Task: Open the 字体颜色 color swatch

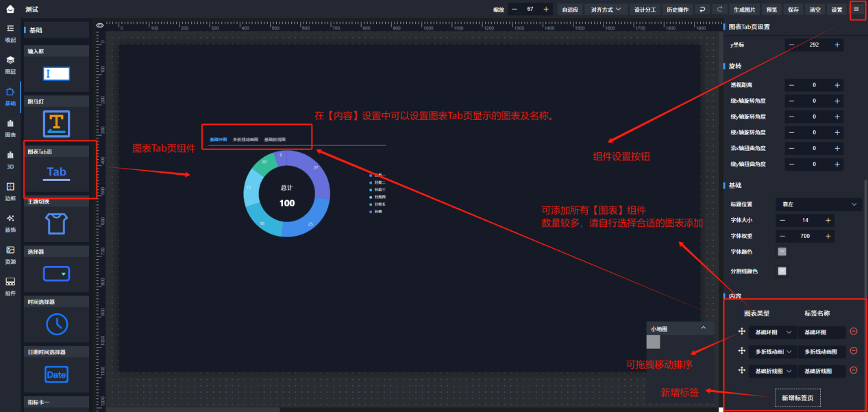Action: pos(782,252)
